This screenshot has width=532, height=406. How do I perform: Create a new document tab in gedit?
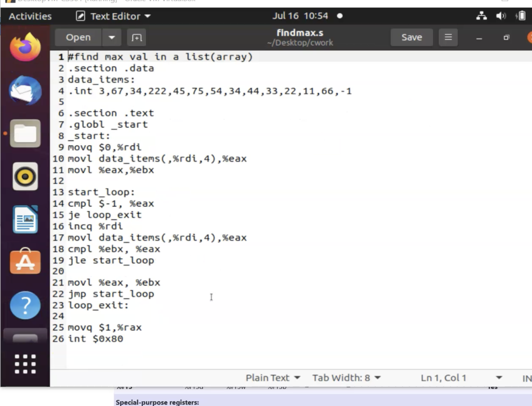pos(136,37)
